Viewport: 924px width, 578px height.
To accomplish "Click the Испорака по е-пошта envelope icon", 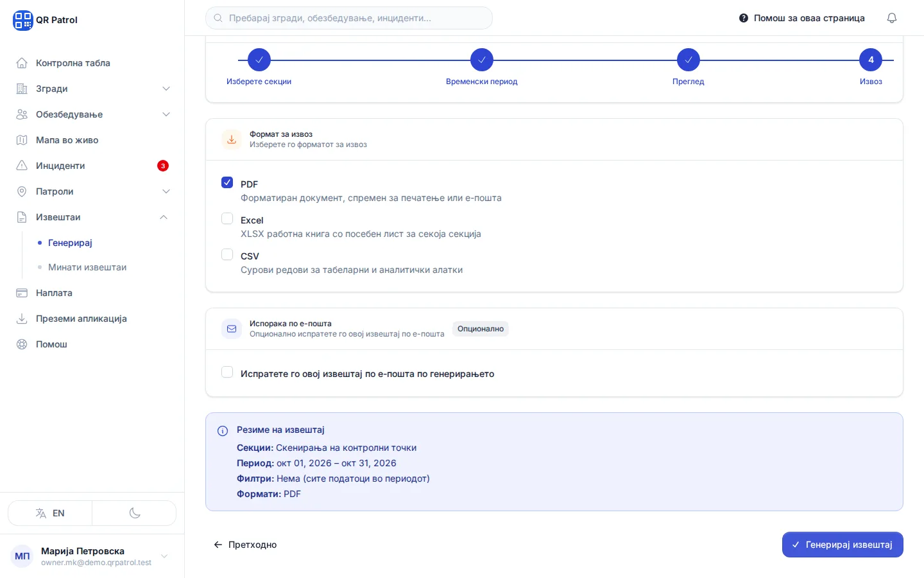I will pos(232,329).
